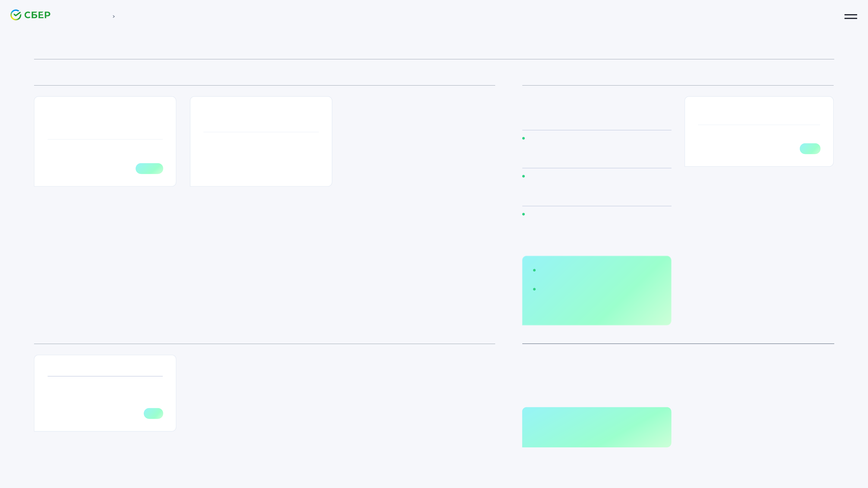Open the hamburger menu icon
The width and height of the screenshot is (868, 488).
pos(851,17)
